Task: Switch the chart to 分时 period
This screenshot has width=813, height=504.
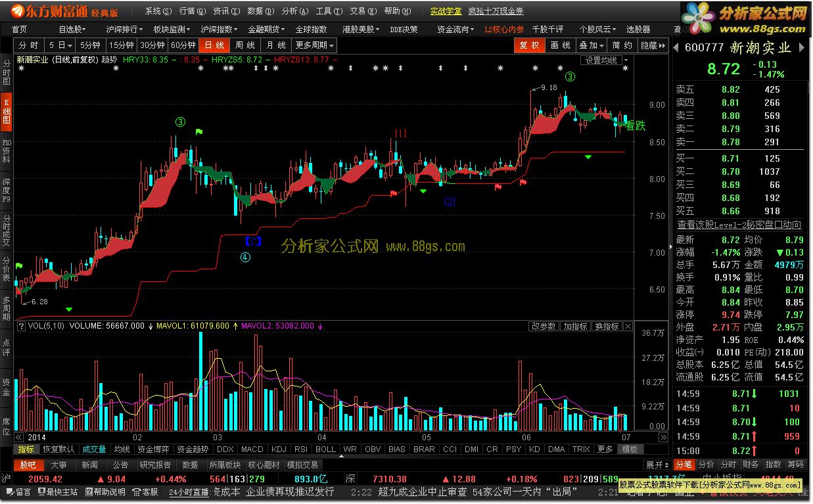Action: click(28, 45)
